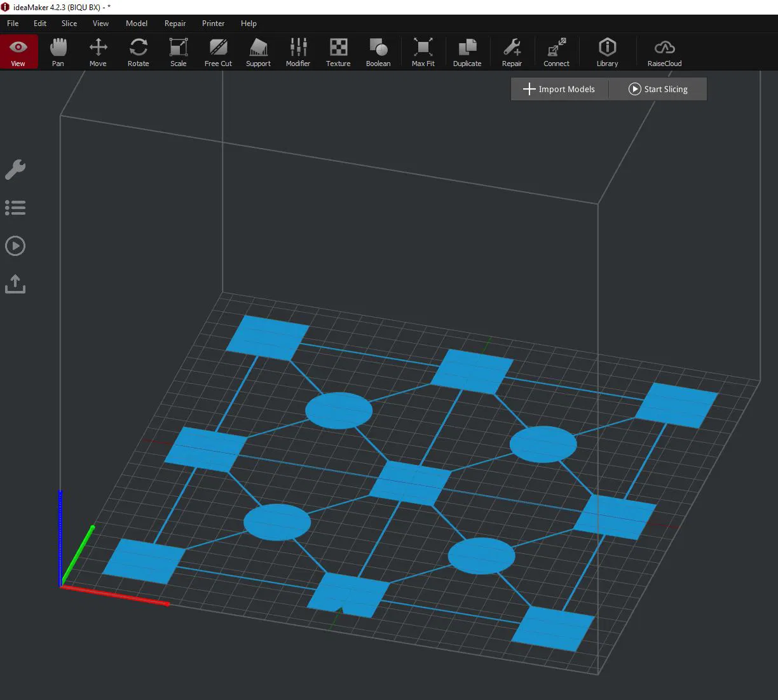Viewport: 778px width, 700px height.
Task: Open the Help menu
Action: pyautogui.click(x=249, y=24)
